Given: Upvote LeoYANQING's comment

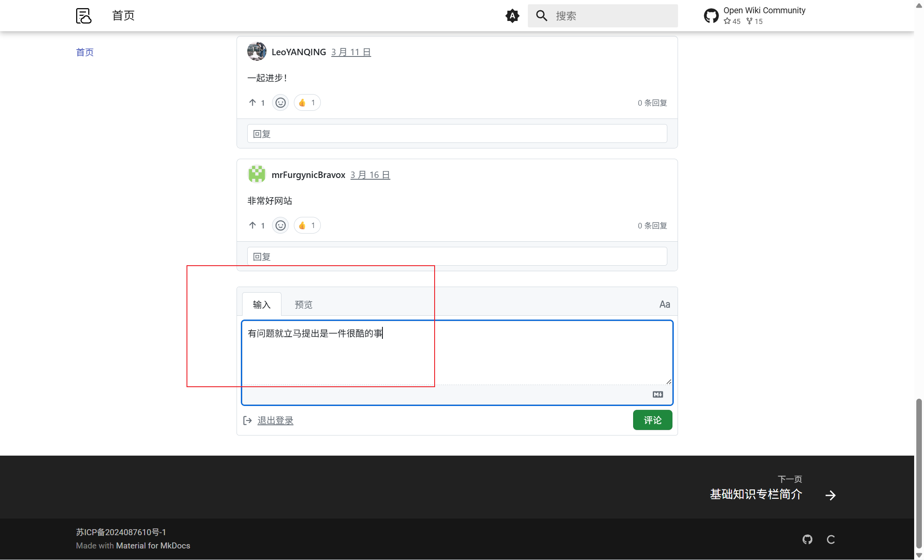Looking at the screenshot, I should (x=253, y=103).
